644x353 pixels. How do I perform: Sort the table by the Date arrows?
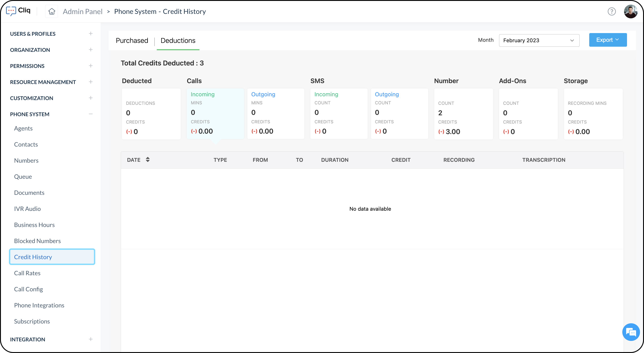(x=148, y=160)
